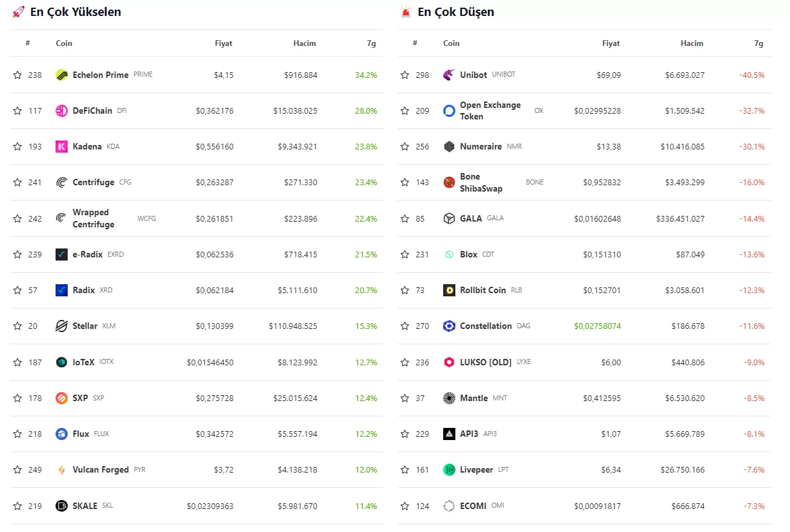Image resolution: width=790 pixels, height=532 pixels.
Task: Open the Rollbit Coin name link
Action: (x=483, y=290)
